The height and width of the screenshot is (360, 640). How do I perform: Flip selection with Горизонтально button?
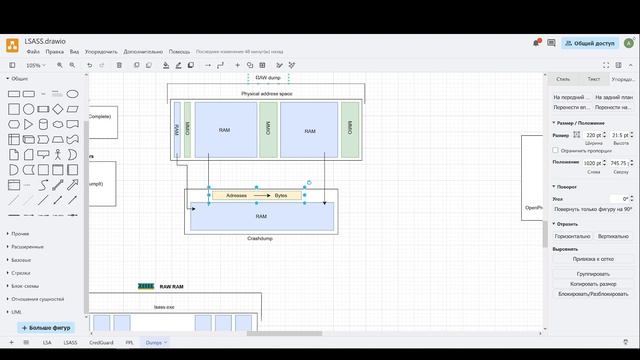click(x=572, y=236)
